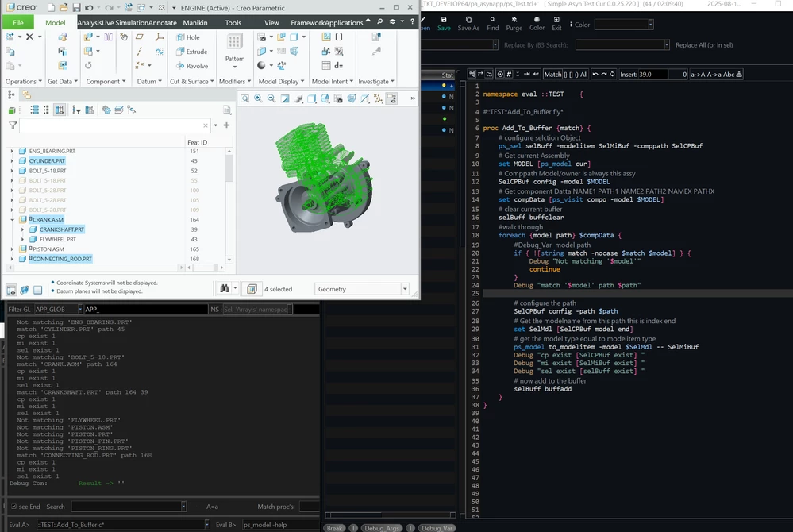
Task: Open the Filter GL APP_GLOB dropdown
Action: [x=80, y=309]
